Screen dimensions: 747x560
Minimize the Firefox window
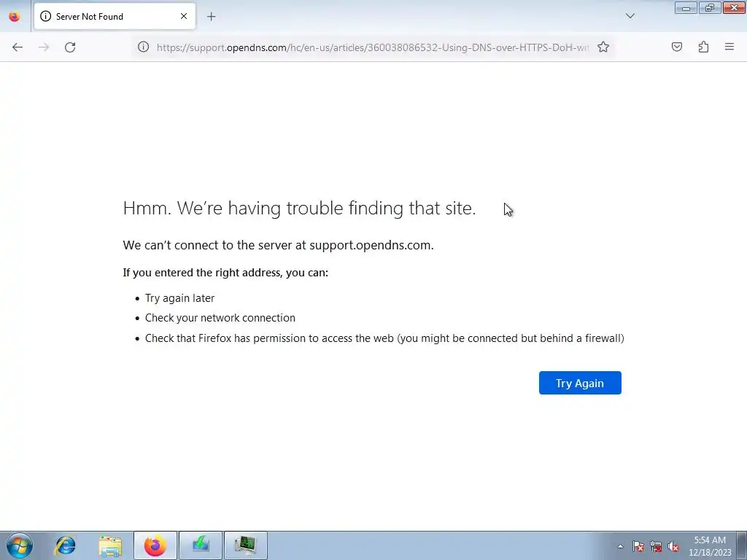pos(686,7)
